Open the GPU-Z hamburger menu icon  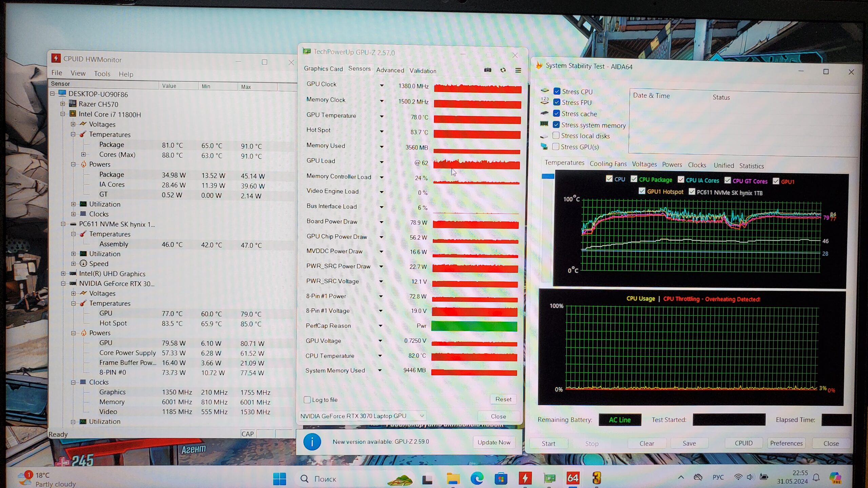pos(518,70)
